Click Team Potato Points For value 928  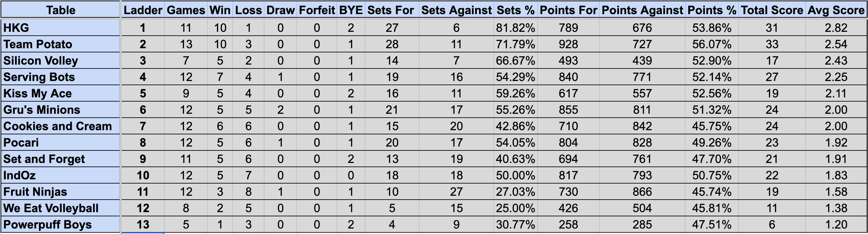point(568,44)
